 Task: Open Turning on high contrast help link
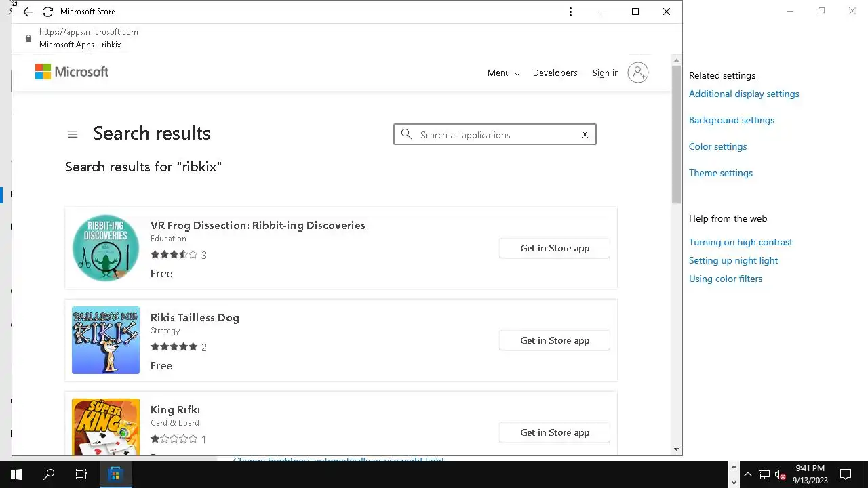[x=741, y=242]
